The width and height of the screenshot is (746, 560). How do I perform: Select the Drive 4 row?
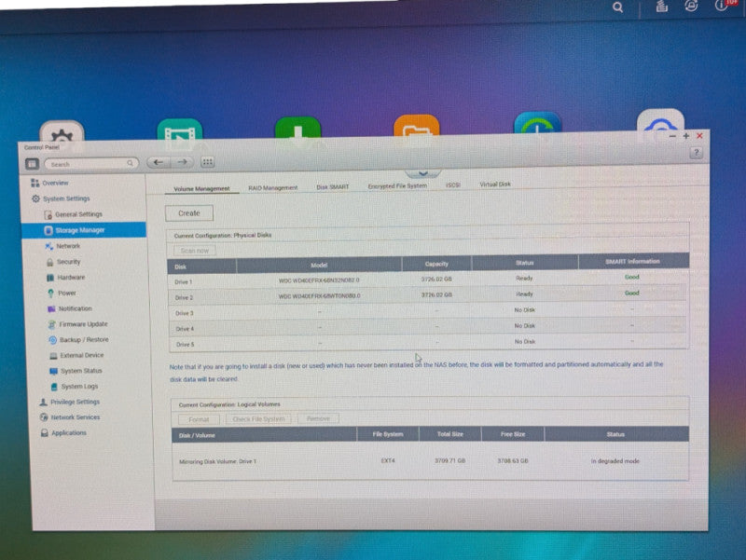(428, 327)
